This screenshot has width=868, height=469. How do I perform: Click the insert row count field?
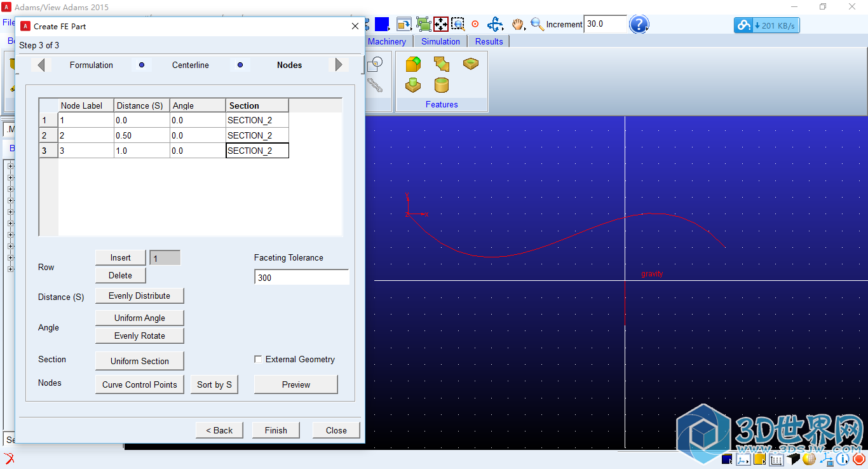(165, 257)
